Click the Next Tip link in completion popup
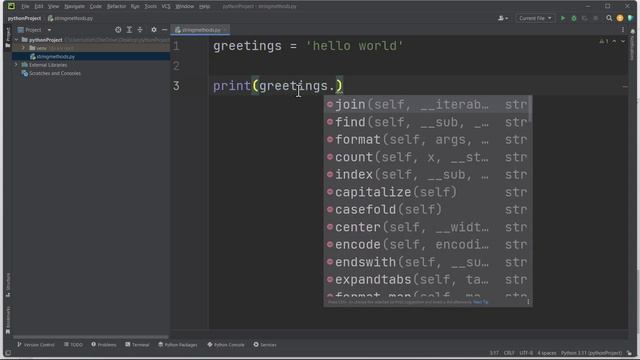Image resolution: width=640 pixels, height=360 pixels. click(x=481, y=302)
